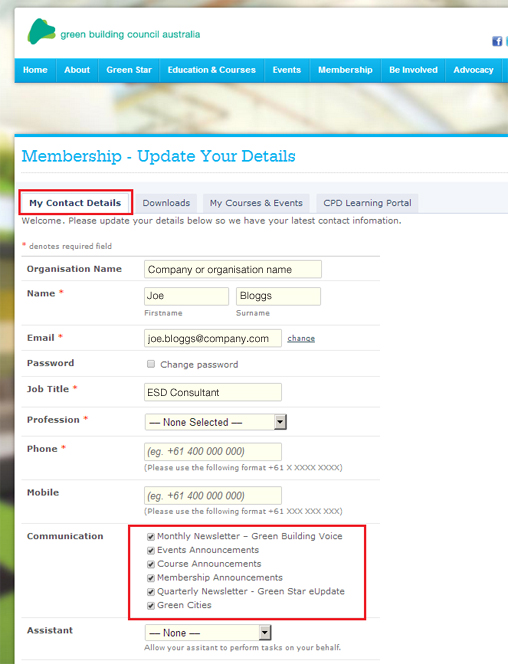508x664 pixels.
Task: Navigate to the Home page
Action: pos(35,70)
